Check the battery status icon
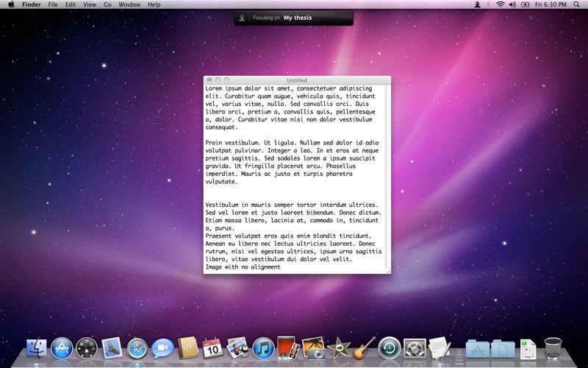 [x=526, y=4]
